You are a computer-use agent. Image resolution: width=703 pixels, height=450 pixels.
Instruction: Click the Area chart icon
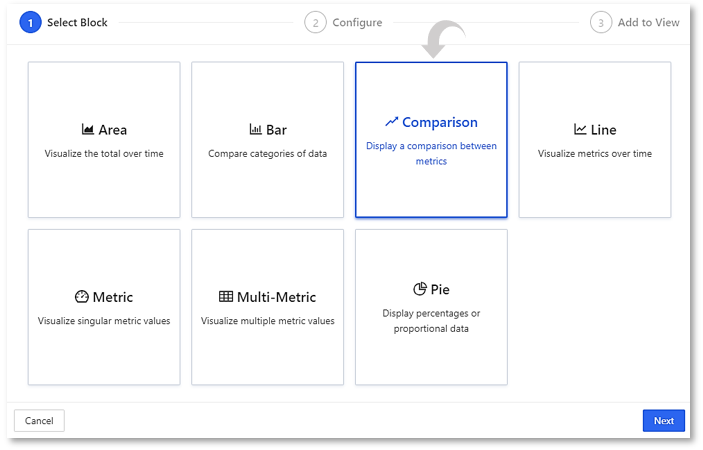pos(88,130)
